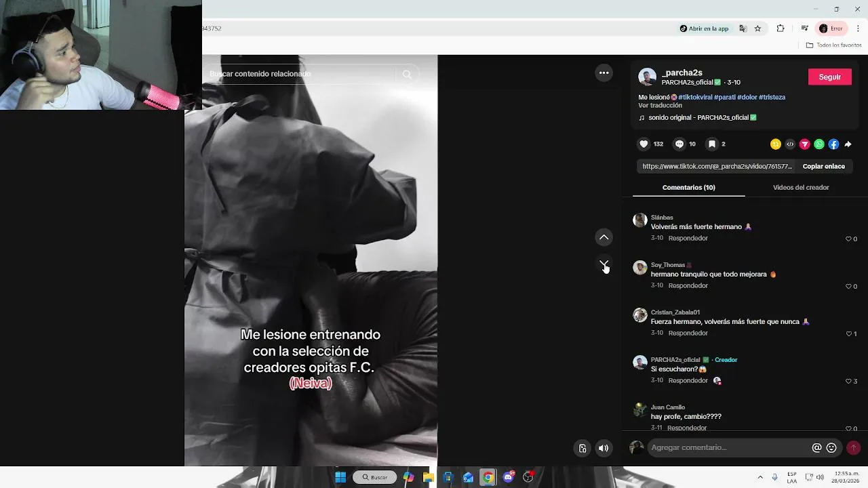Open Soy_Thomas's profile avatar

coord(639,268)
